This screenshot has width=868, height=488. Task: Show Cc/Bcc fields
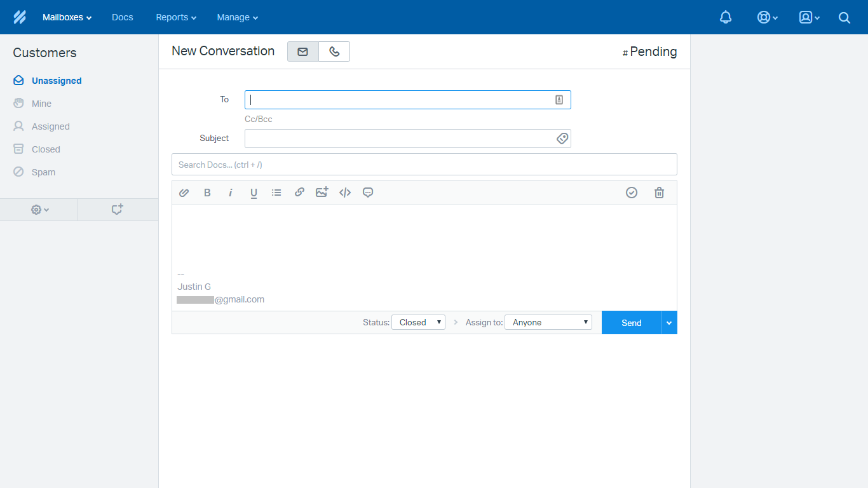tap(259, 119)
